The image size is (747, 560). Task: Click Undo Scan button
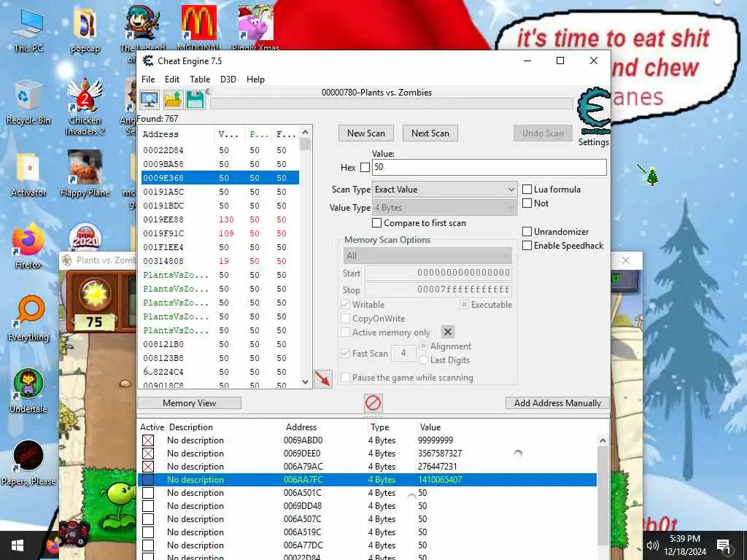[543, 133]
